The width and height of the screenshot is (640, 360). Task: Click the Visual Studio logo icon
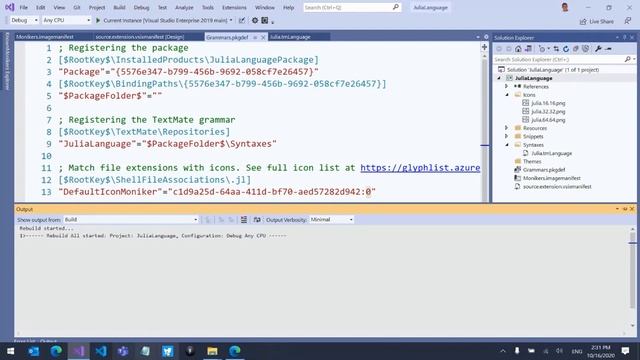pos(9,7)
